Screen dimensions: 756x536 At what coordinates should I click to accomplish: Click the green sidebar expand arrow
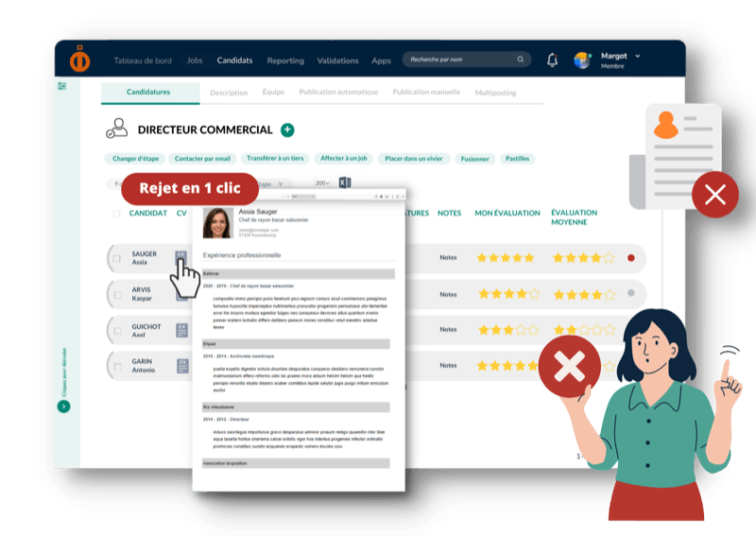pyautogui.click(x=63, y=406)
